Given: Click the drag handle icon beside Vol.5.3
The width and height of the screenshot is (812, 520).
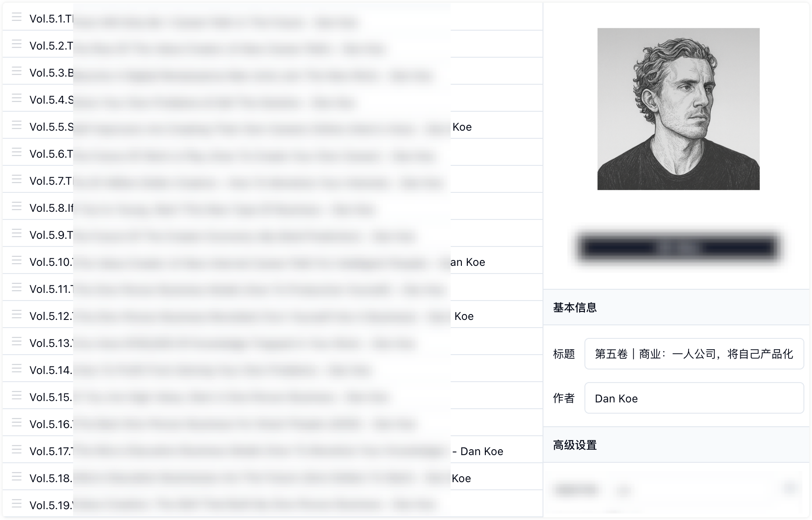Looking at the screenshot, I should point(17,71).
